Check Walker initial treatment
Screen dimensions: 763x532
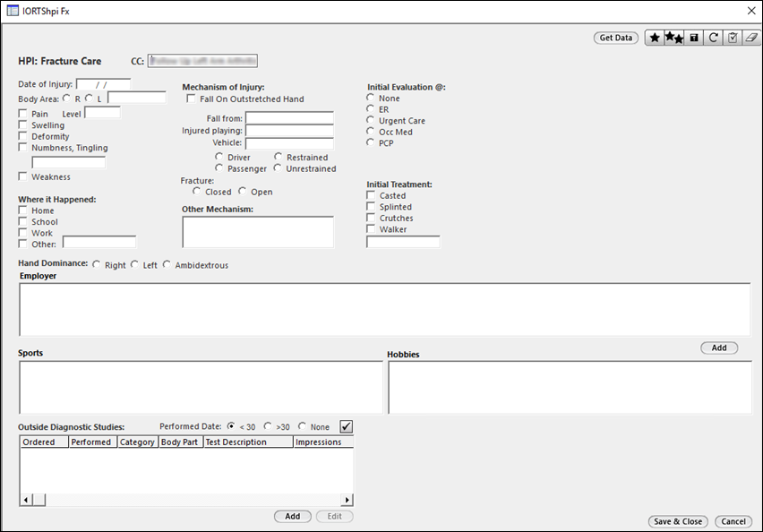pos(371,228)
